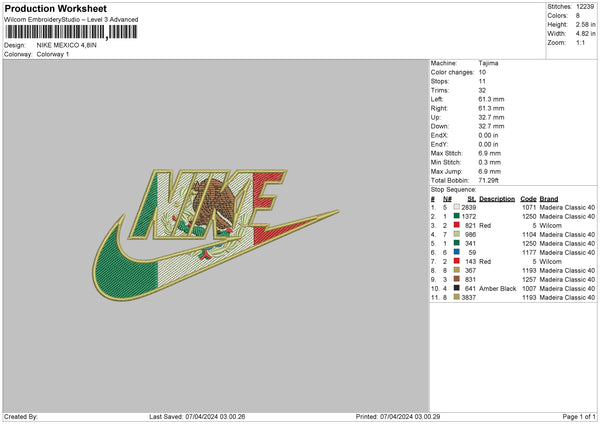Image resolution: width=600 pixels, height=424 pixels.
Task: Select the 'Brand' column header
Action: pyautogui.click(x=549, y=199)
